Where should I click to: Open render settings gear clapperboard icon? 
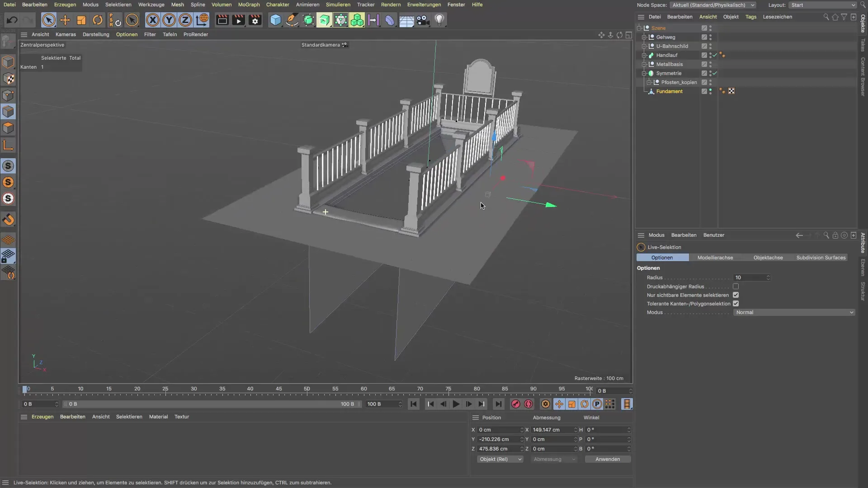click(255, 20)
